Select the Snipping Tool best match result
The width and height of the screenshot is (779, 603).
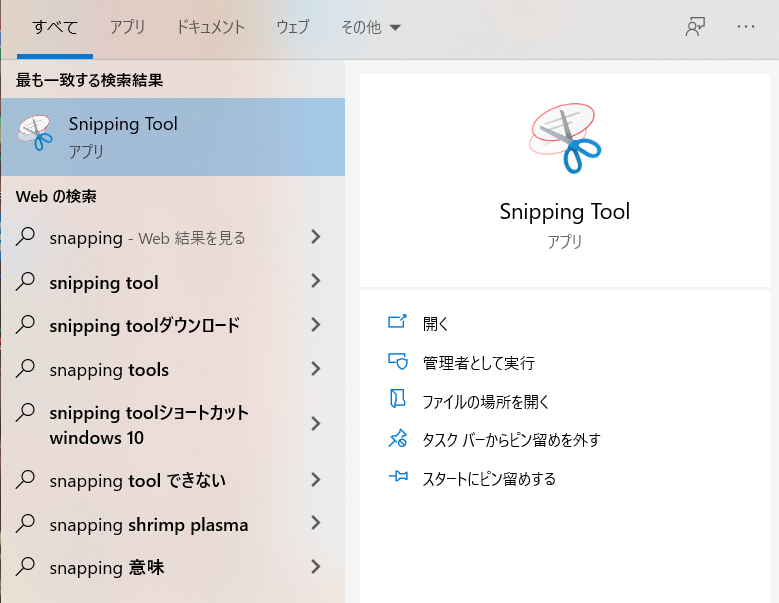coord(172,136)
